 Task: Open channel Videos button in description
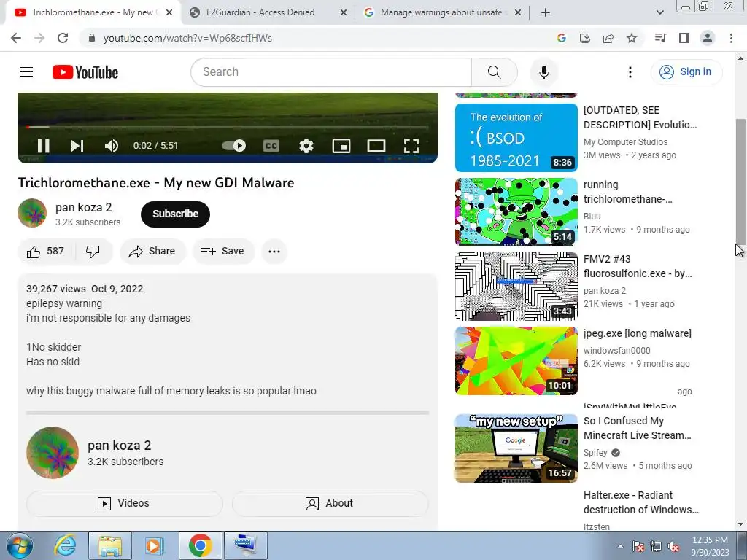pos(124,503)
